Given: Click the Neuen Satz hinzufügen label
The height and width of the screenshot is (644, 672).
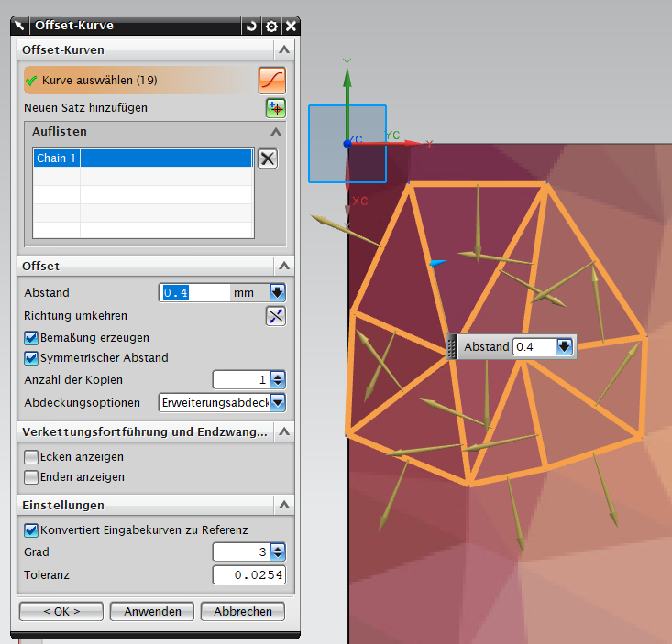Looking at the screenshot, I should pos(85,108).
